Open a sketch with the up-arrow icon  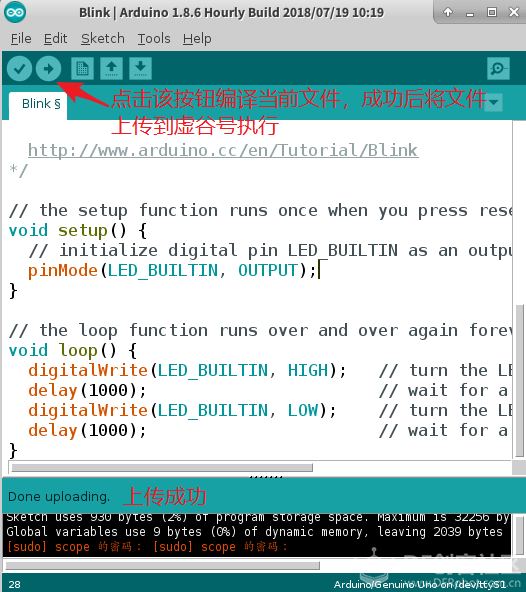click(x=111, y=68)
